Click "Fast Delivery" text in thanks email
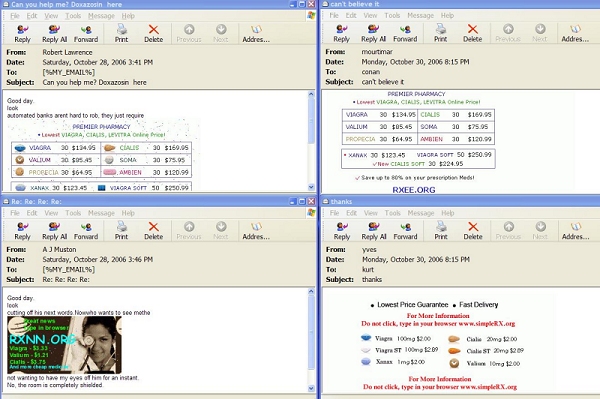The height and width of the screenshot is (399, 600). click(x=478, y=305)
